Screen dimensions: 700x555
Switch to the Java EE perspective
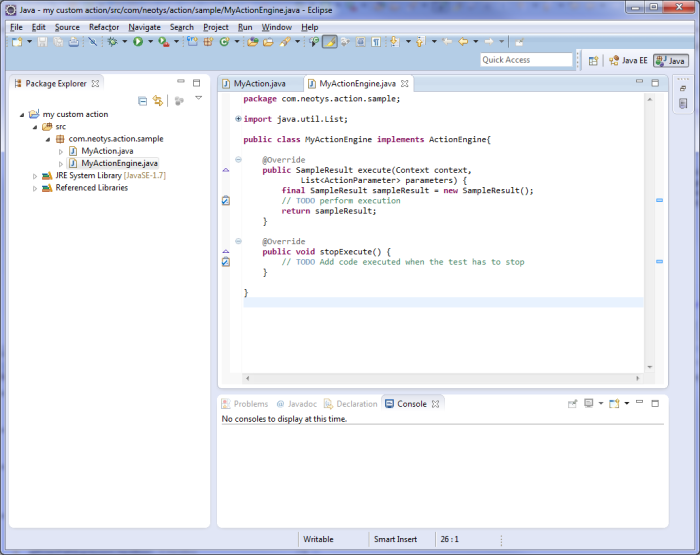click(x=629, y=61)
